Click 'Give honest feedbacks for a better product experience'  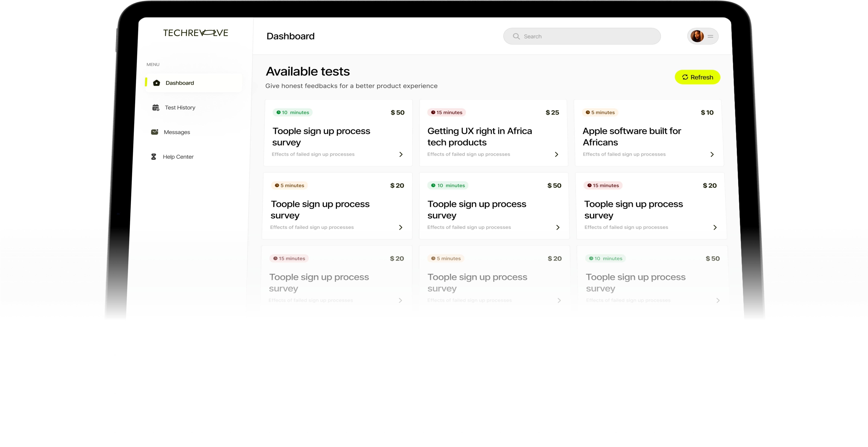(351, 86)
